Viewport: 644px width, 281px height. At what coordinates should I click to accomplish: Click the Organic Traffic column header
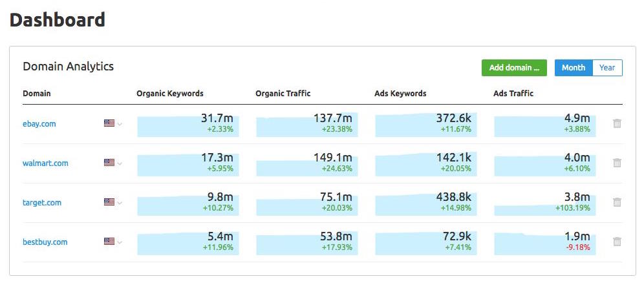pyautogui.click(x=283, y=94)
